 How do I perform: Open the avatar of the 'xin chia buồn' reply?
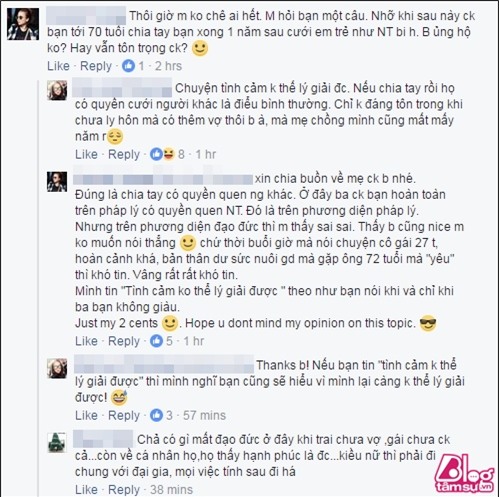(x=57, y=182)
